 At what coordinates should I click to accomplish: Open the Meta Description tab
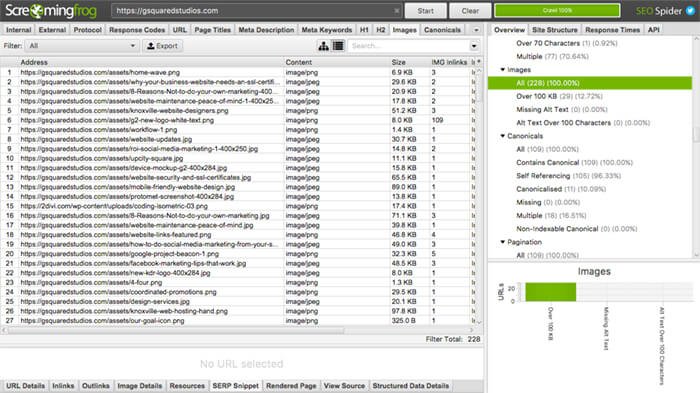(x=266, y=30)
